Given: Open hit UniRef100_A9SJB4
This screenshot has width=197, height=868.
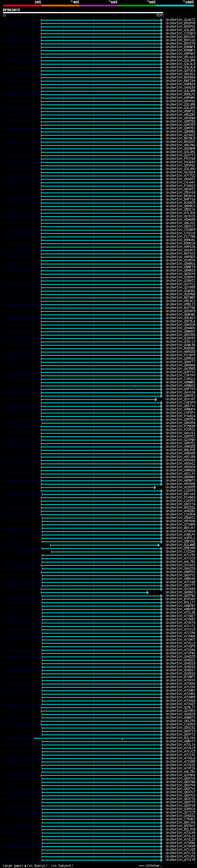Looking at the screenshot, I should 180,457.
